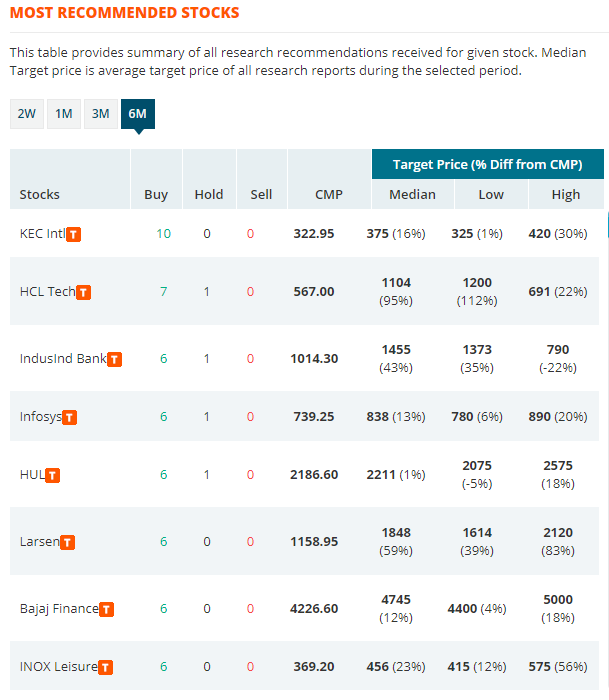Open the HCL Tech stock link

(48, 292)
